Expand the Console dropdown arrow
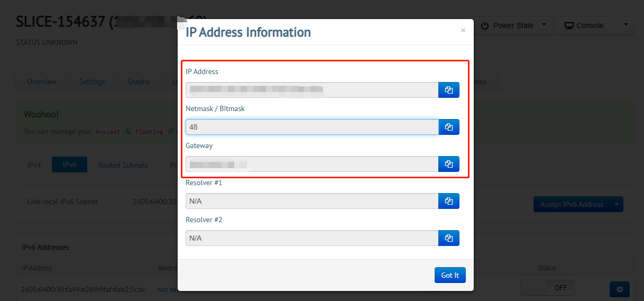This screenshot has width=644, height=301. coord(626,25)
